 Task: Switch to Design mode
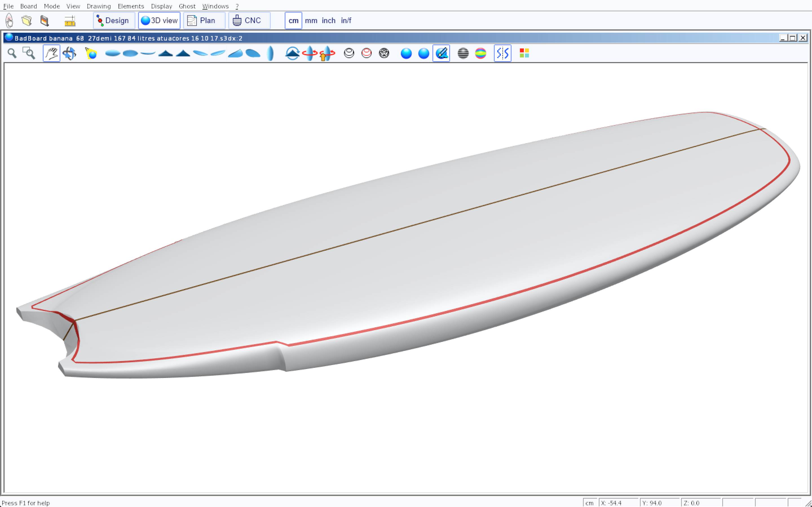113,21
